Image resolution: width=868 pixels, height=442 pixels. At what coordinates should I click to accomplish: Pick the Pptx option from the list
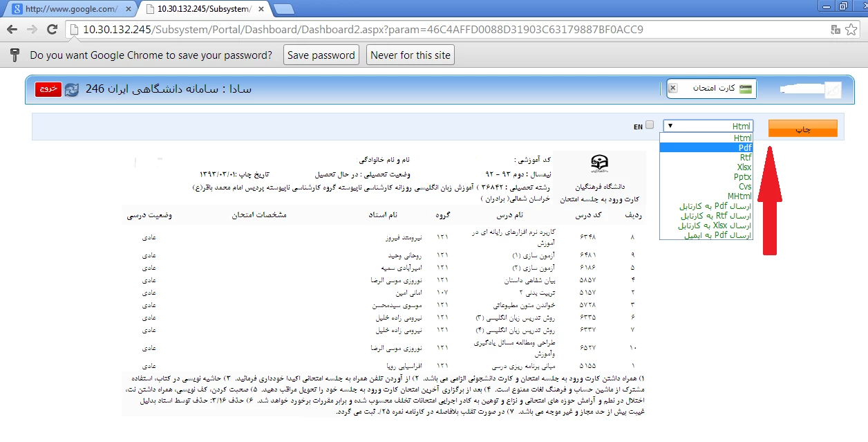click(743, 176)
